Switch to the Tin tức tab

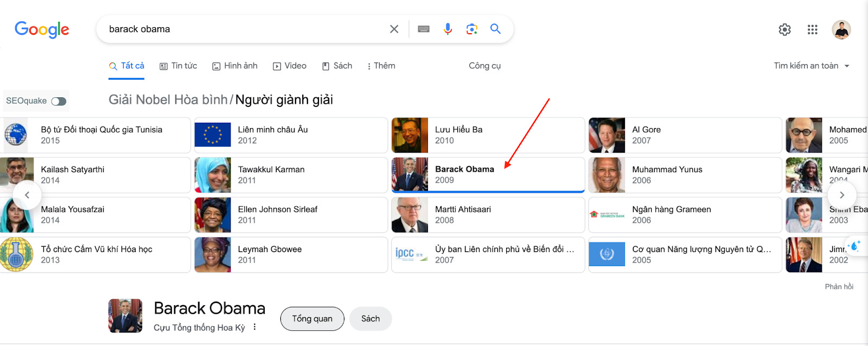pos(178,66)
